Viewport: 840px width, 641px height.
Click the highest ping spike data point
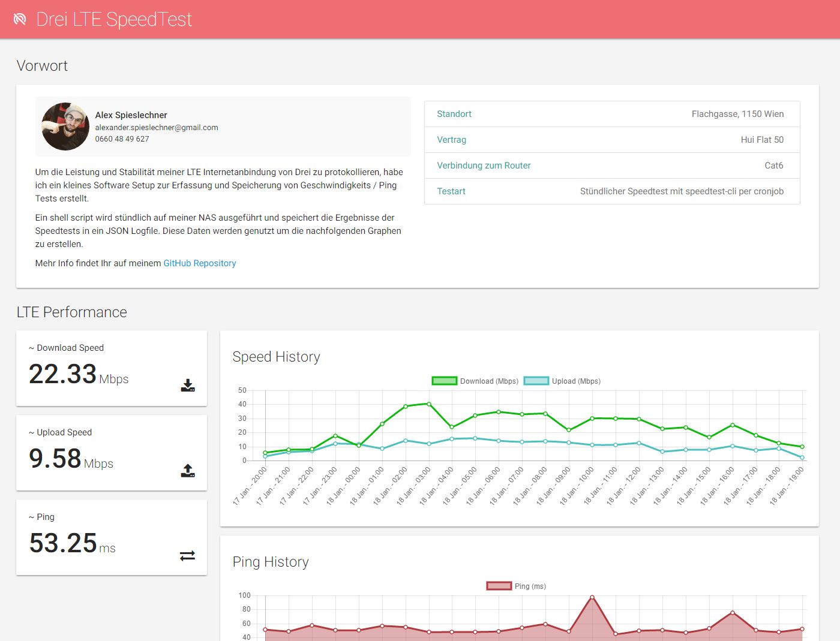(592, 597)
